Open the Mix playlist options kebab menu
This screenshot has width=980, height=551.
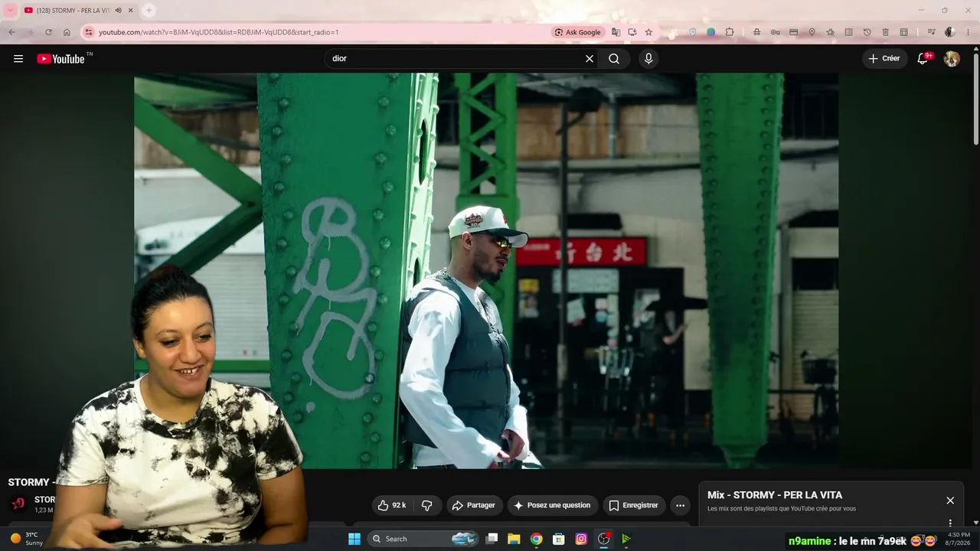(950, 523)
